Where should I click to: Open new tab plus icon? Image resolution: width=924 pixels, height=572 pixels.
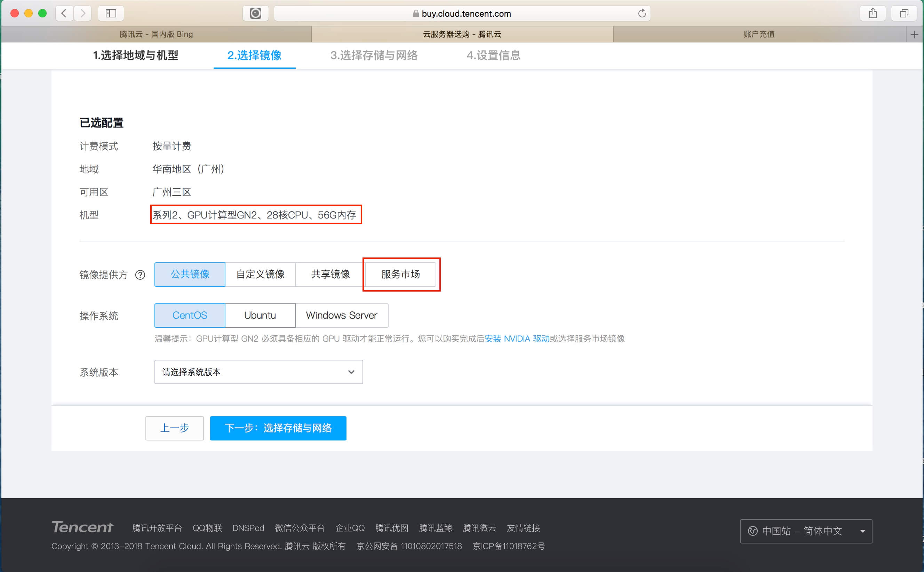[915, 34]
